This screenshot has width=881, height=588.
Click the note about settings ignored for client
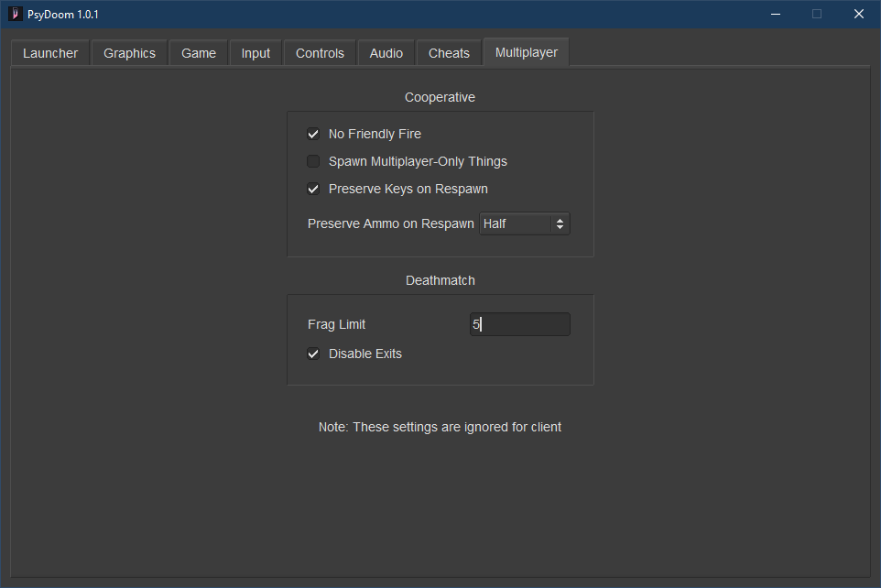(x=440, y=427)
